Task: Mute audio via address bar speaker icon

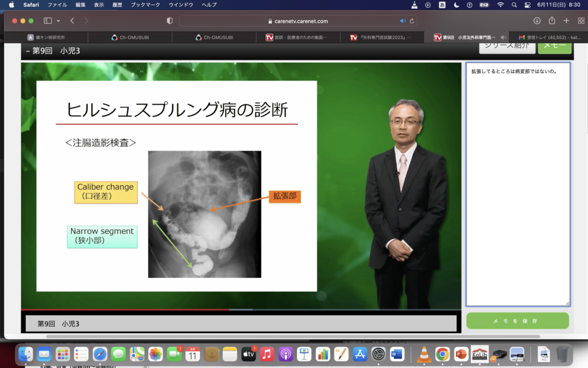Action: pyautogui.click(x=403, y=21)
